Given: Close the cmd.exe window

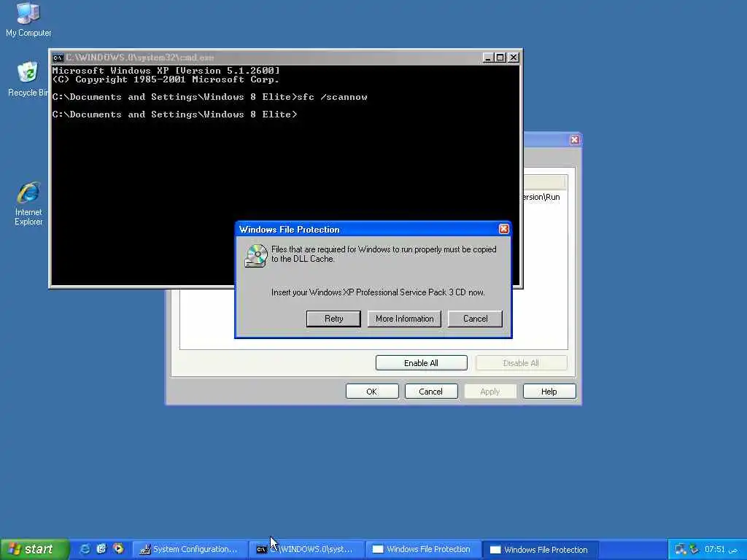Looking at the screenshot, I should click(x=514, y=58).
